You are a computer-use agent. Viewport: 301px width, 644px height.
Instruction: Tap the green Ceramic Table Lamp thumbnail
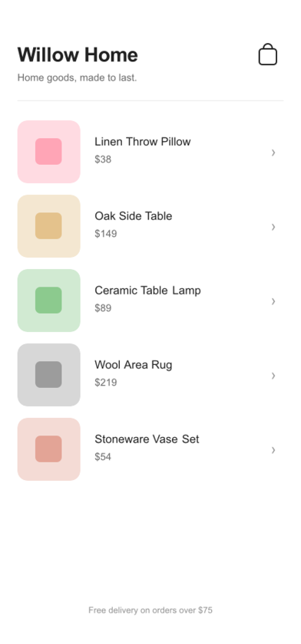pos(48,301)
